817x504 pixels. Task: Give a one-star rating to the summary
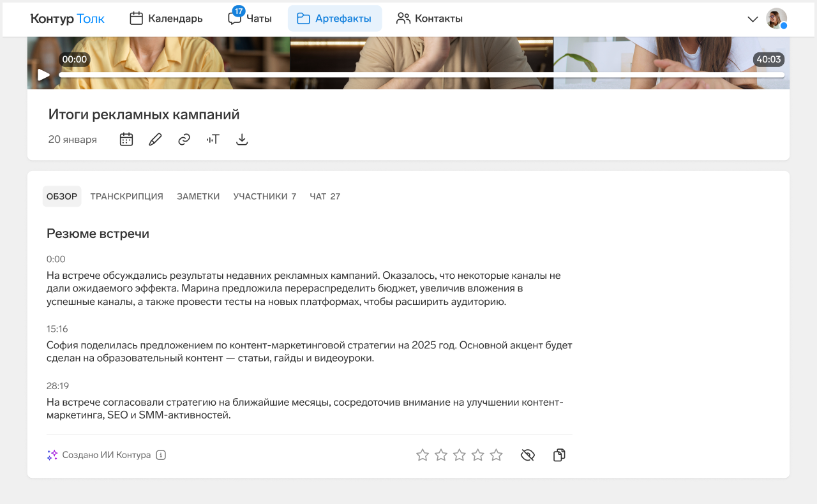(422, 454)
